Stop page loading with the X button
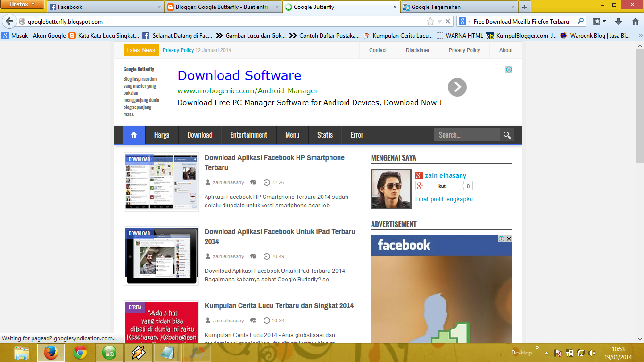The width and height of the screenshot is (644, 362). coord(448,21)
